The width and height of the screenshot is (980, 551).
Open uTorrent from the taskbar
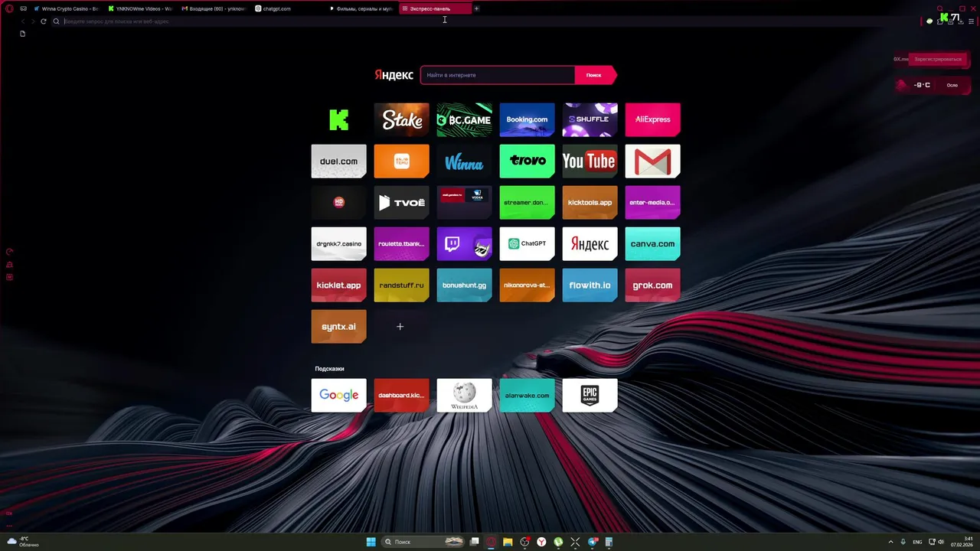pyautogui.click(x=559, y=542)
